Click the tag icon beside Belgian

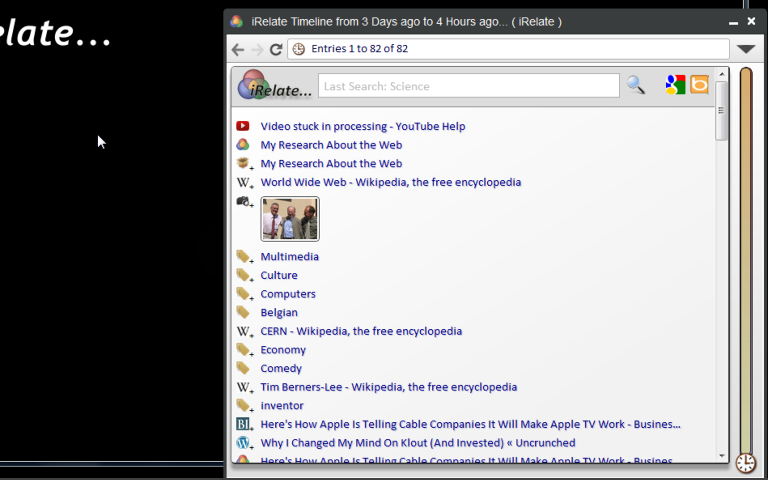point(243,312)
